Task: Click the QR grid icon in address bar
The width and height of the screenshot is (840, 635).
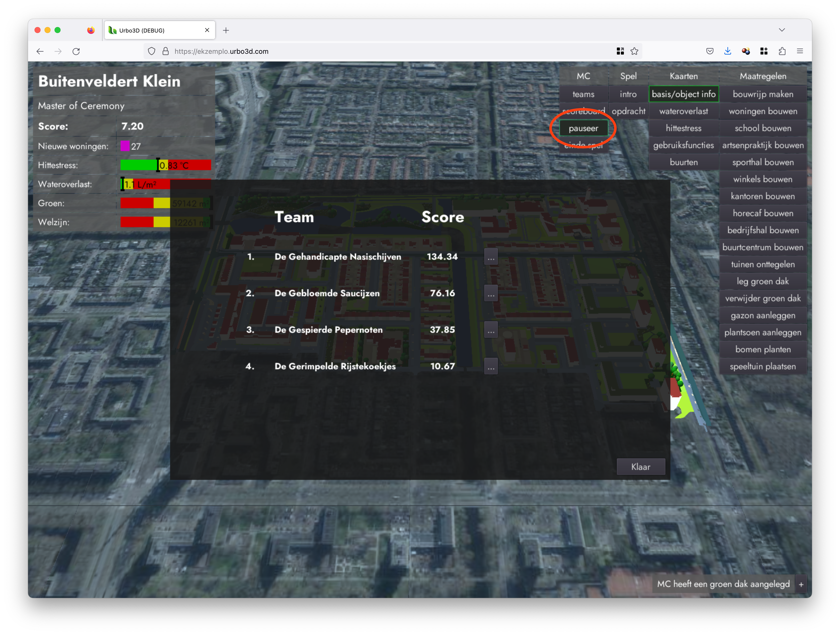Action: click(x=620, y=51)
